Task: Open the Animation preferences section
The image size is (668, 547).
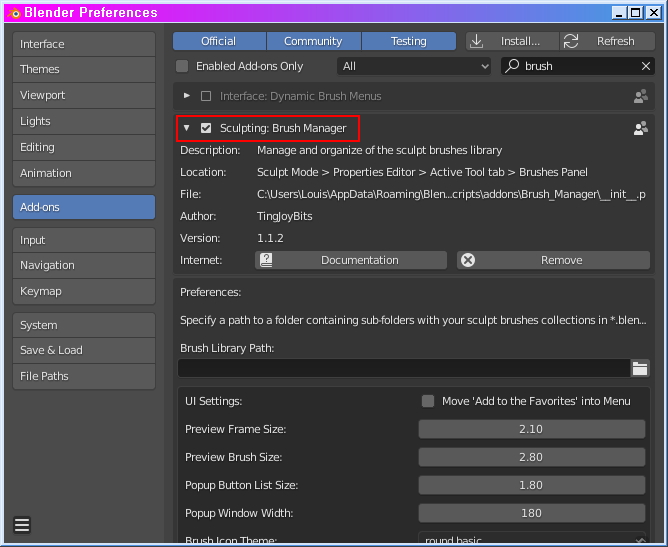Action: [x=84, y=173]
